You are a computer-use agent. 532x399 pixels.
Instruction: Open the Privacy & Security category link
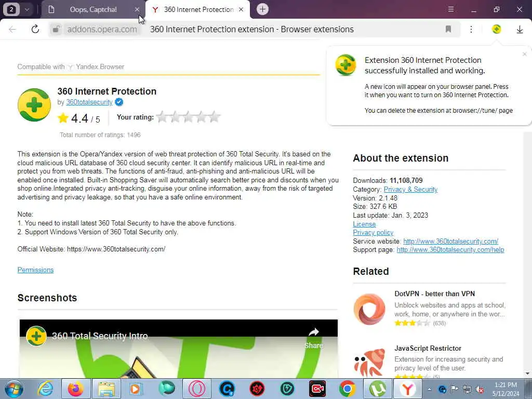(410, 189)
